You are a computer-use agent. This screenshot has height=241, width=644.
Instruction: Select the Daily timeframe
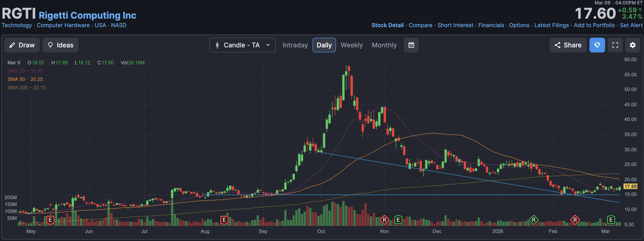click(324, 45)
